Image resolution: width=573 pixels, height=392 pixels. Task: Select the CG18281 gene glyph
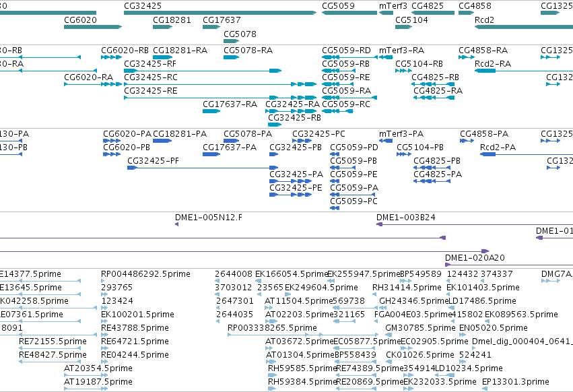pos(163,27)
